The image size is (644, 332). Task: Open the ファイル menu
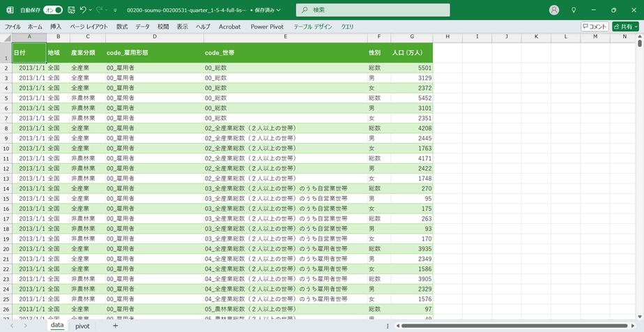tap(13, 27)
